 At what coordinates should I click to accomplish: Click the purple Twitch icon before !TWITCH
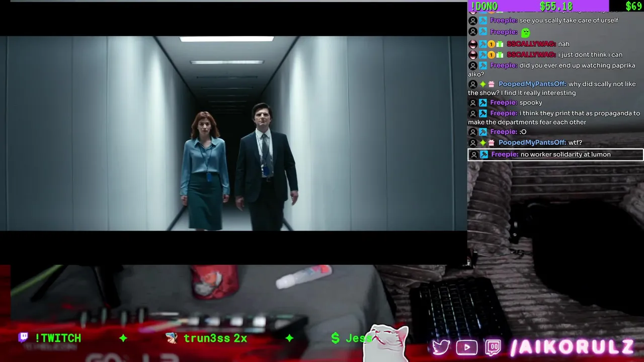point(23,337)
